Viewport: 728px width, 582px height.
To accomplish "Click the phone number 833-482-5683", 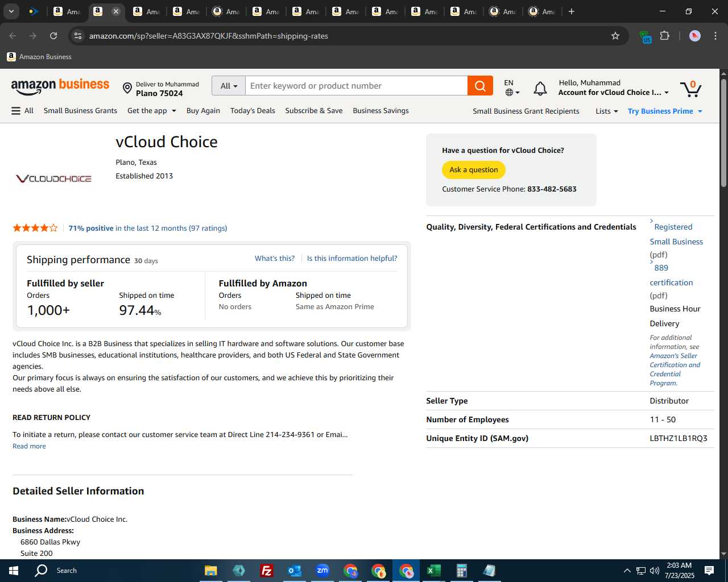I will (x=552, y=189).
